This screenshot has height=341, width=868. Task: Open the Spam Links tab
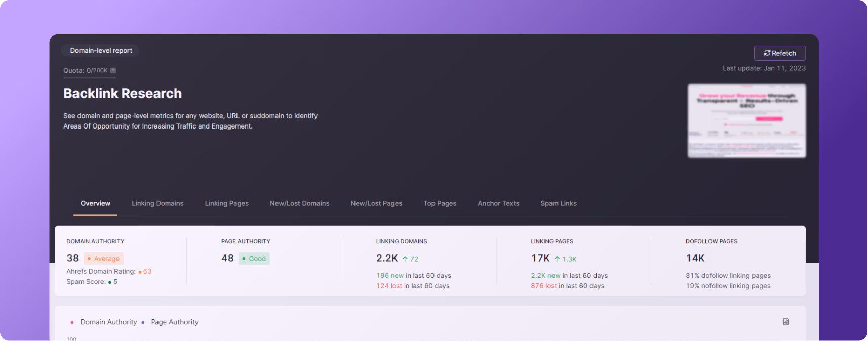point(558,203)
